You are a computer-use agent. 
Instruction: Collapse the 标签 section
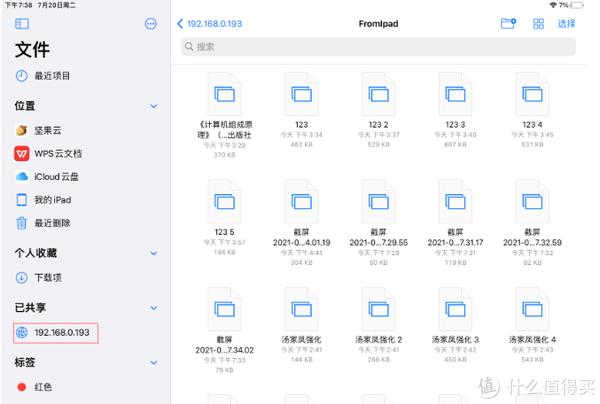tap(154, 363)
